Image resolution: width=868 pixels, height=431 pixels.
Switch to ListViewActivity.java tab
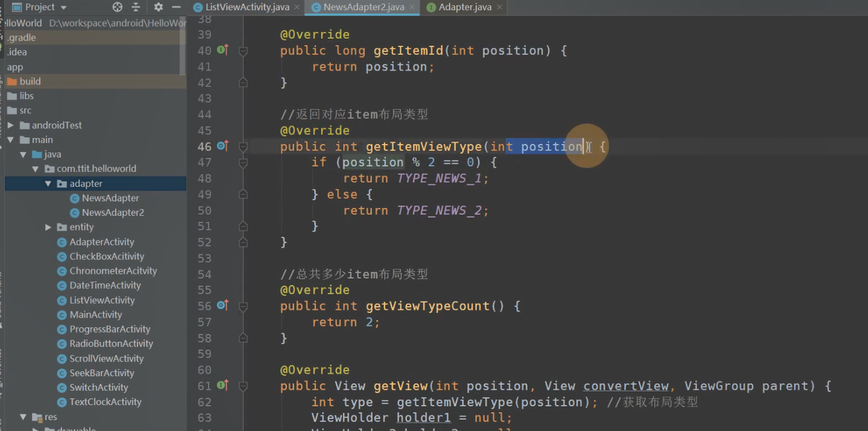coord(247,7)
